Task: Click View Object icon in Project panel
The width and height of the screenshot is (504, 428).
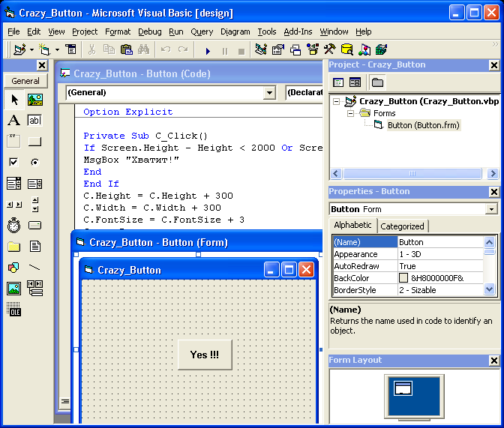Action: [355, 82]
